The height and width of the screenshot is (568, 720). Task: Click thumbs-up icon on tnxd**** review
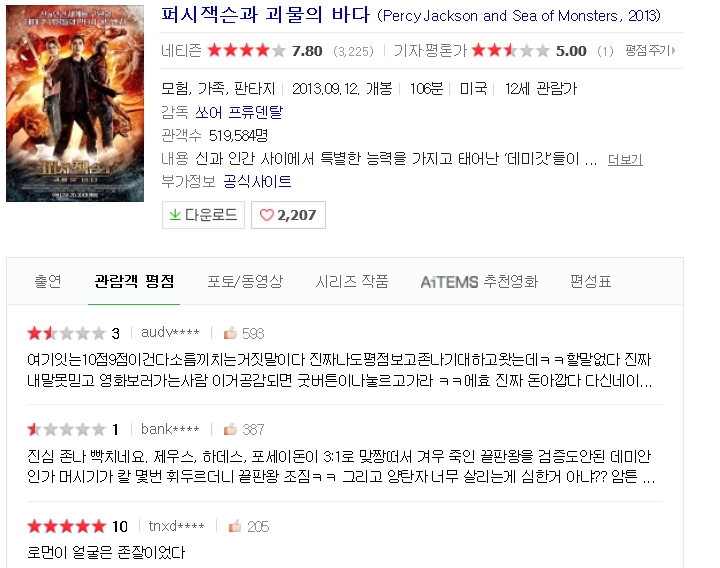[235, 526]
